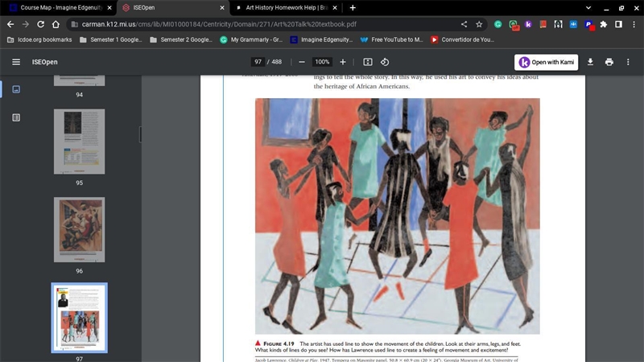Open the Semester 2 Google bookmarks folder

point(181,39)
